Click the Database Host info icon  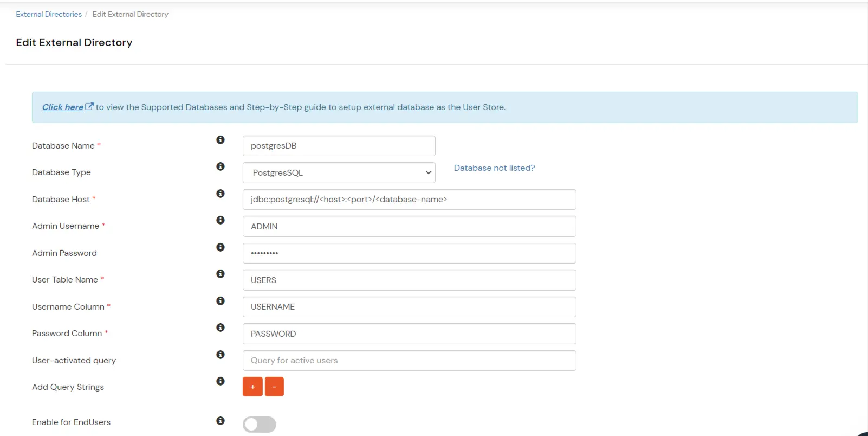(221, 194)
